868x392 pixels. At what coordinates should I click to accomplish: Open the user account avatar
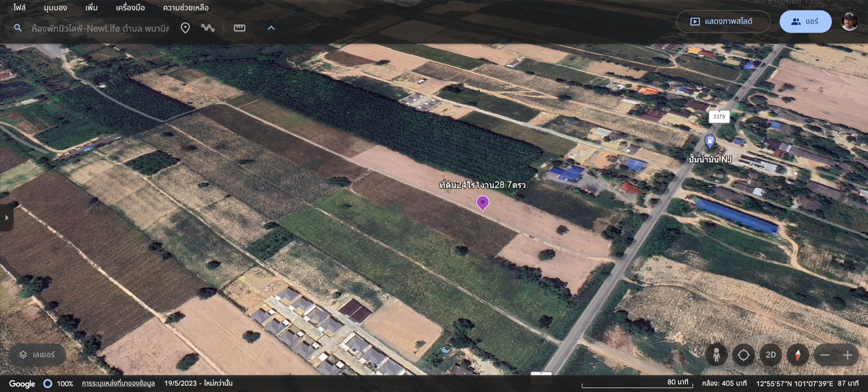(x=849, y=22)
